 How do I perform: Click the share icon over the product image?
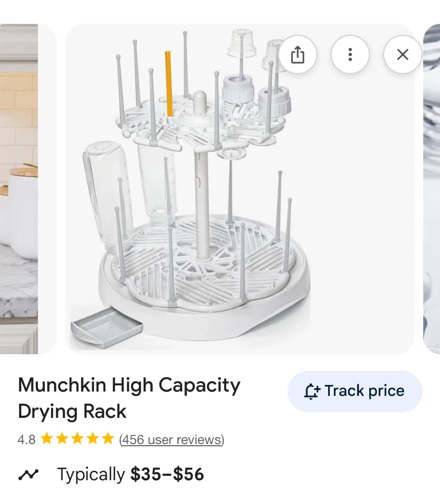298,55
